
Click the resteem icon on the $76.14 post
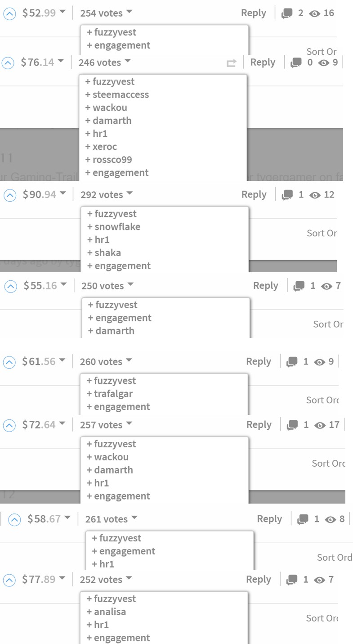(231, 63)
